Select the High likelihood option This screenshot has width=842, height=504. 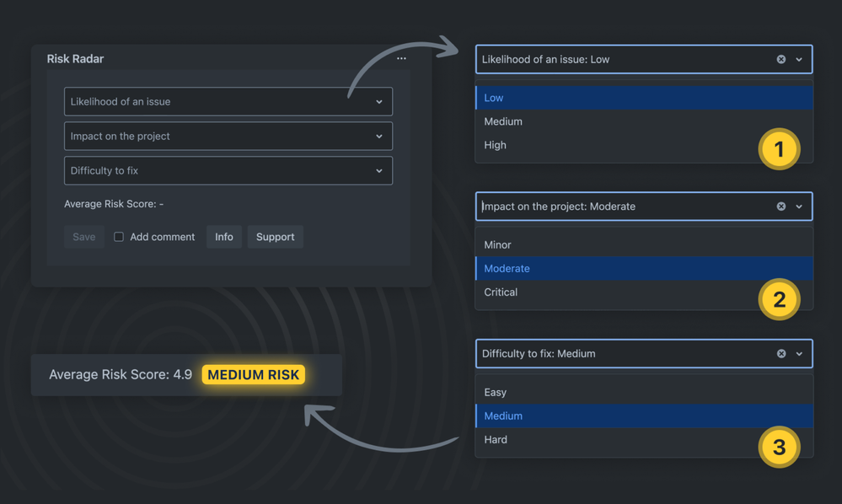pyautogui.click(x=496, y=145)
